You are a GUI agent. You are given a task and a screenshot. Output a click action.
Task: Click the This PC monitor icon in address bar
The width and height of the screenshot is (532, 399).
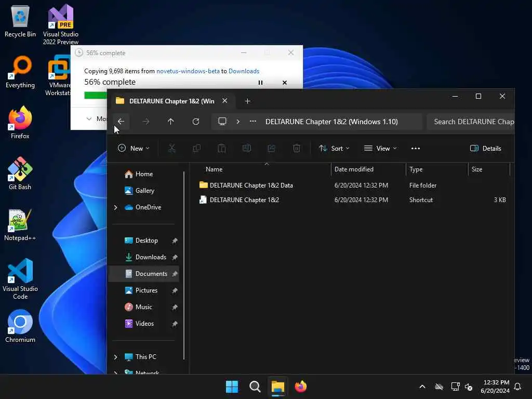click(222, 122)
